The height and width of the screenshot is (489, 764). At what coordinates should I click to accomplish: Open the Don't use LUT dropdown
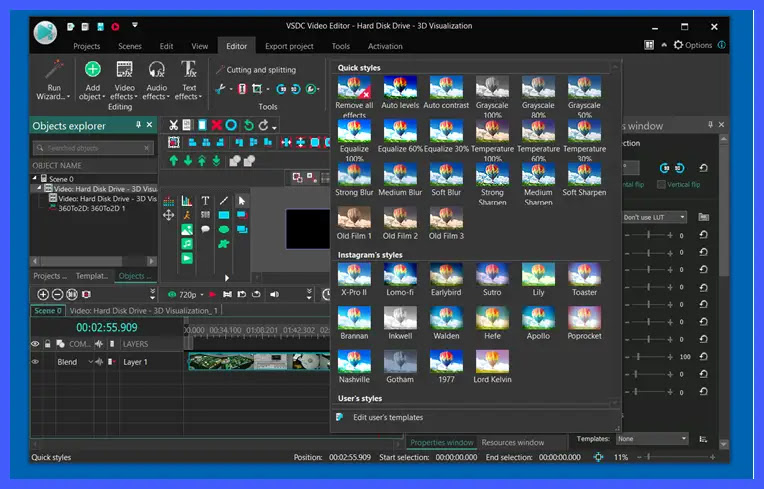click(x=682, y=217)
